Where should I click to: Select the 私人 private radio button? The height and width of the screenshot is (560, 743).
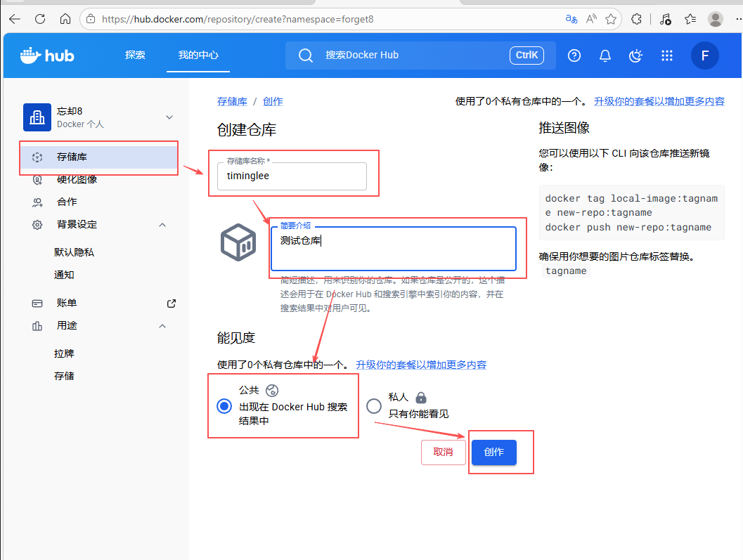374,406
